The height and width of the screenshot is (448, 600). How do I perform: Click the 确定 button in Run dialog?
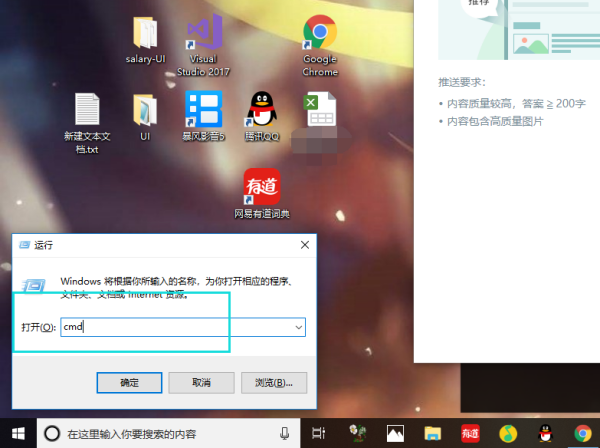(130, 382)
